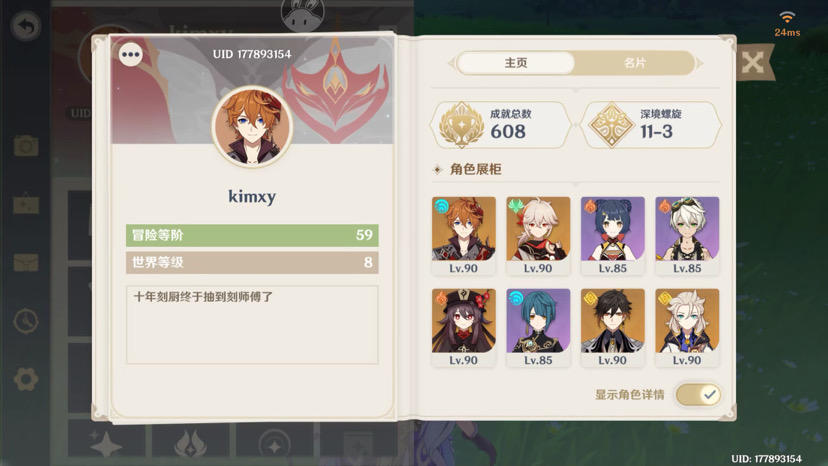Open the settings gear icon in sidebar
This screenshot has width=828, height=466.
26,379
